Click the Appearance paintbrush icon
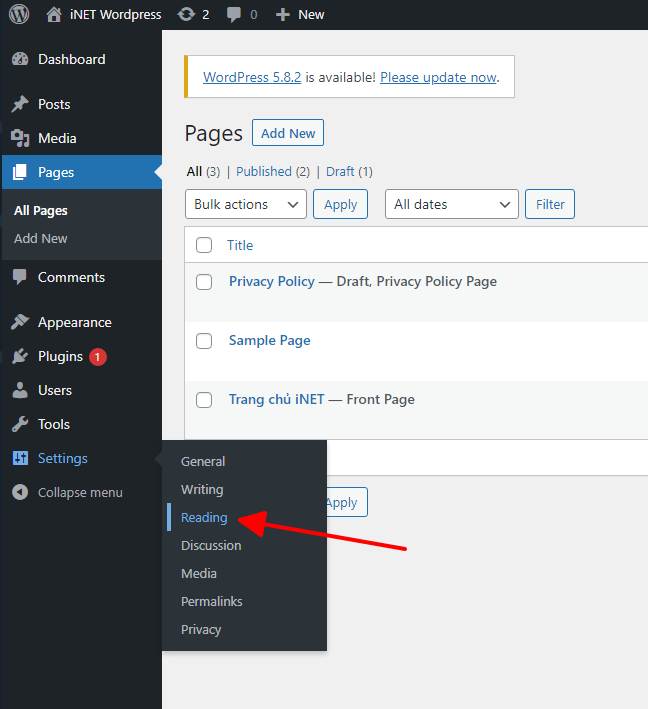The height and width of the screenshot is (709, 648). pyautogui.click(x=20, y=322)
